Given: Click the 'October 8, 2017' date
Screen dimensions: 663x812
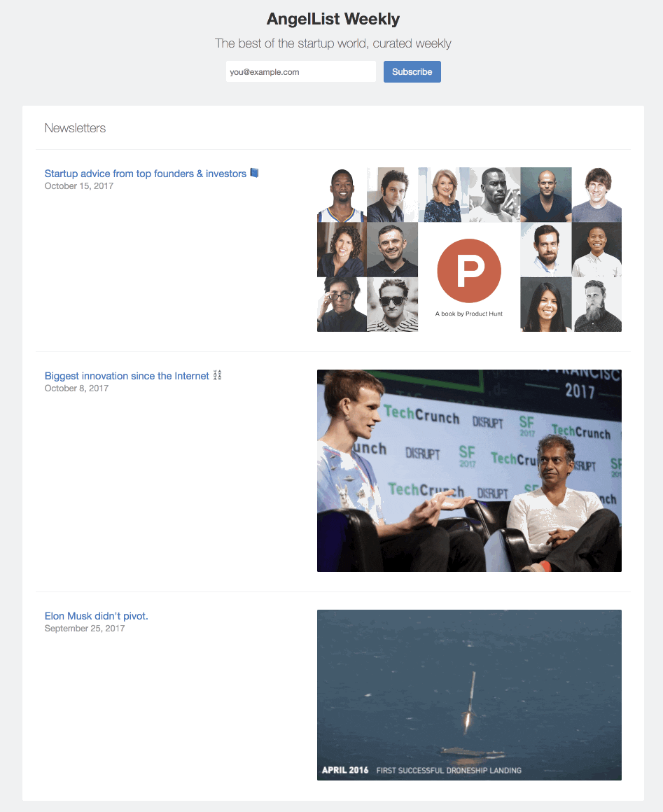Looking at the screenshot, I should point(76,388).
